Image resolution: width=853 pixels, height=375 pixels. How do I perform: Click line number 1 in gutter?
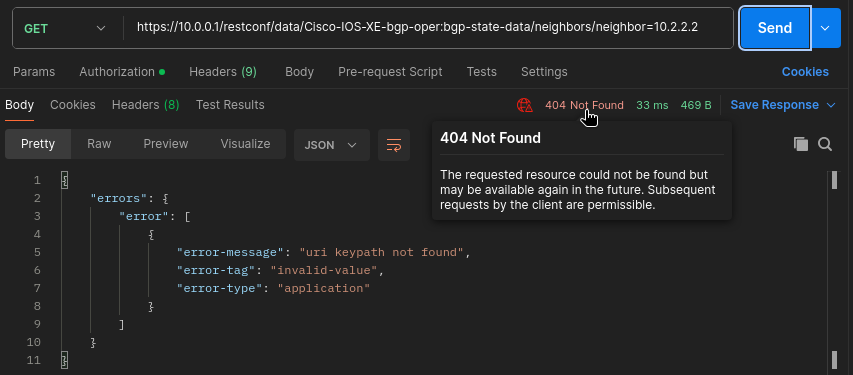(37, 180)
